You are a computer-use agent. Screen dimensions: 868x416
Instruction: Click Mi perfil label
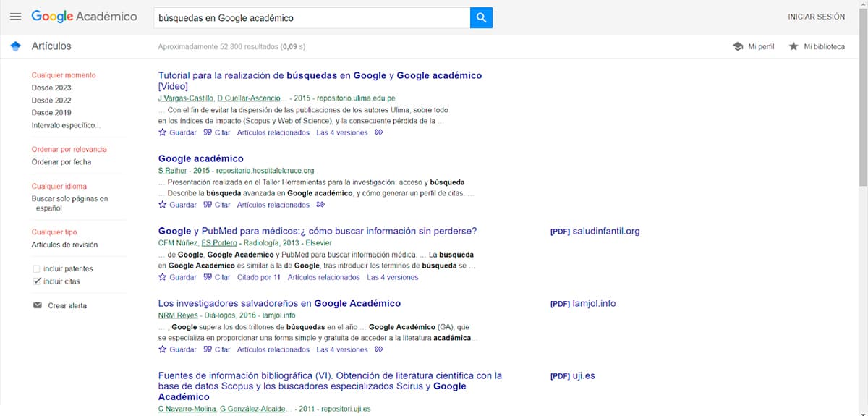click(x=761, y=46)
